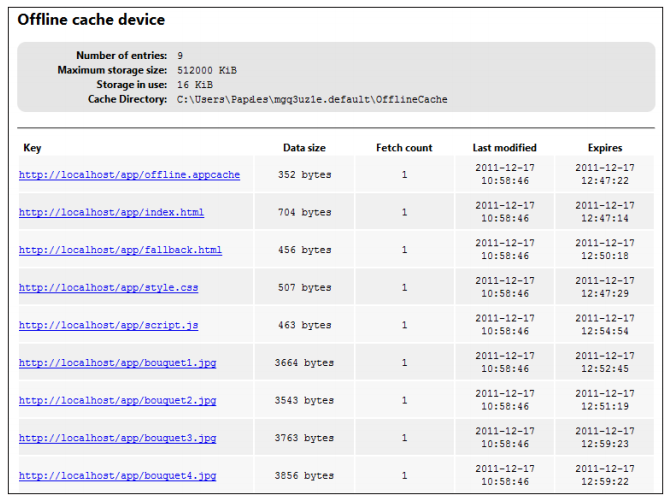Click the 16 KiB storage in use value

point(194,85)
